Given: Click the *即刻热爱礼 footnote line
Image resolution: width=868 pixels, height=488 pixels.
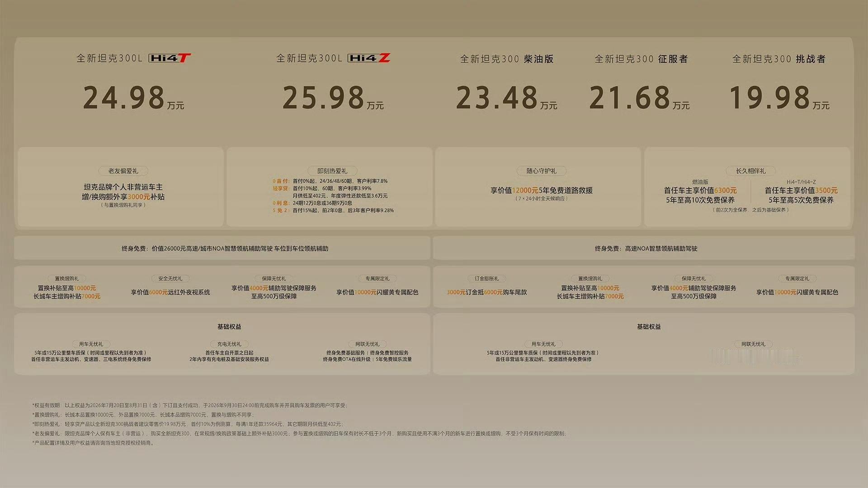Looking at the screenshot, I should pos(188,424).
